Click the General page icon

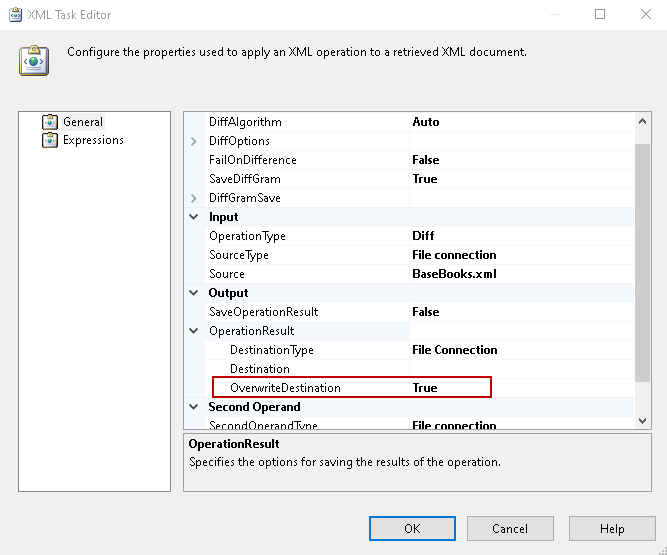(50, 122)
